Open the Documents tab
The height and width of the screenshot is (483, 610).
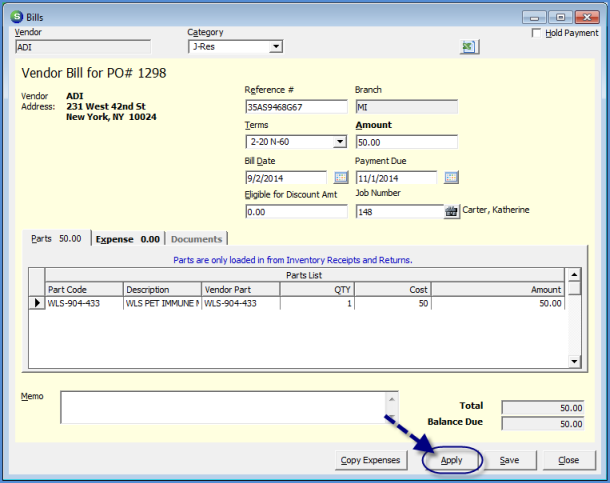point(196,239)
